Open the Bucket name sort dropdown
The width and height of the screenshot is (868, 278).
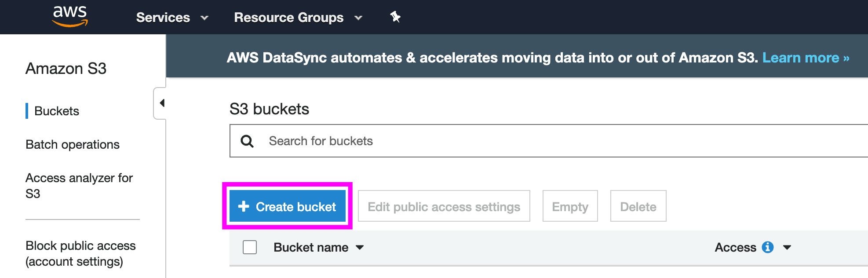(x=360, y=248)
